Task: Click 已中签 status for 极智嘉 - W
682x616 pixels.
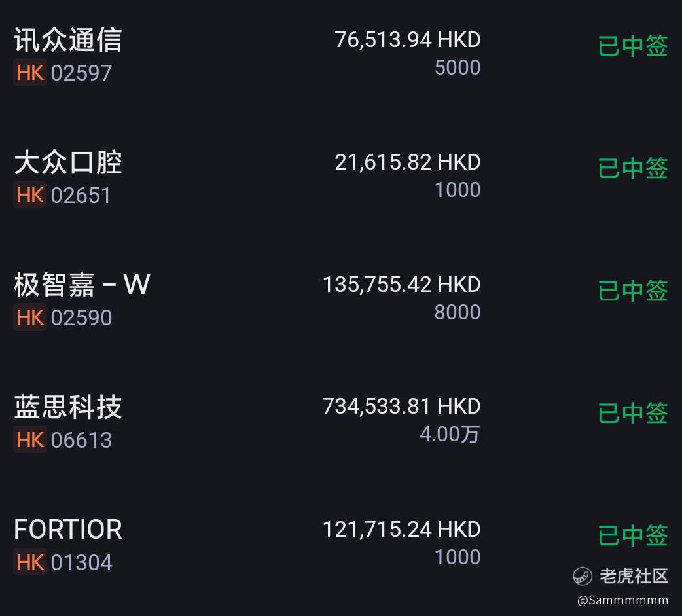Action: [633, 291]
